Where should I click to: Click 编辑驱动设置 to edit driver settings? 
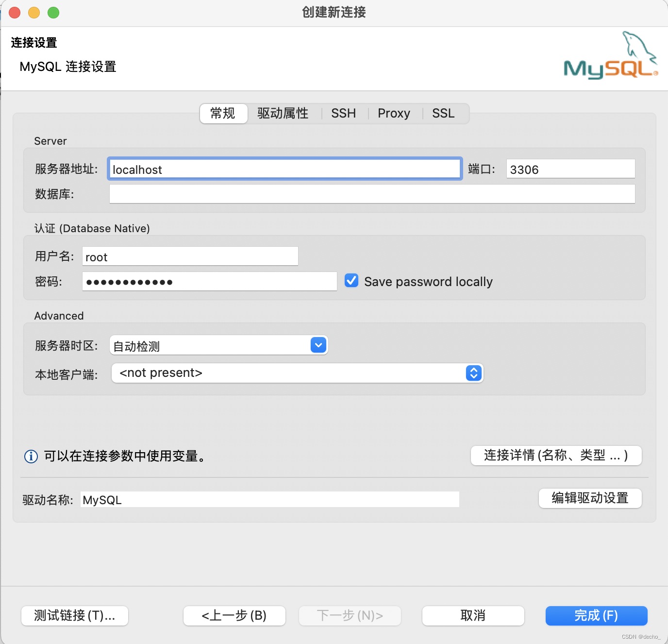pyautogui.click(x=590, y=498)
